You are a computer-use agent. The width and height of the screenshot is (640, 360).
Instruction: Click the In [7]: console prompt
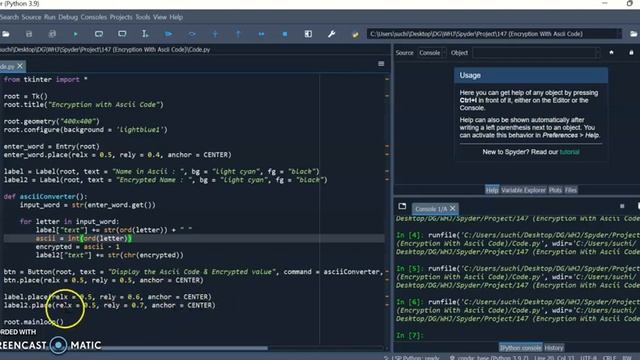click(x=409, y=336)
